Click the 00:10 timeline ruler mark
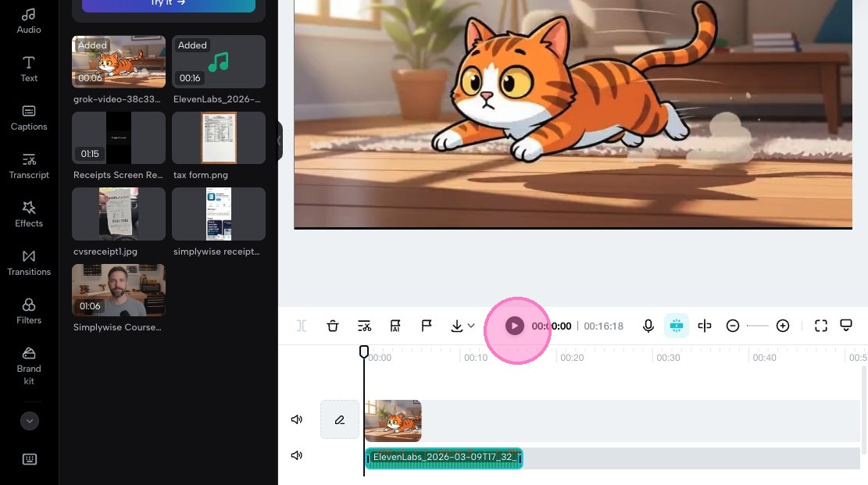 click(x=476, y=358)
